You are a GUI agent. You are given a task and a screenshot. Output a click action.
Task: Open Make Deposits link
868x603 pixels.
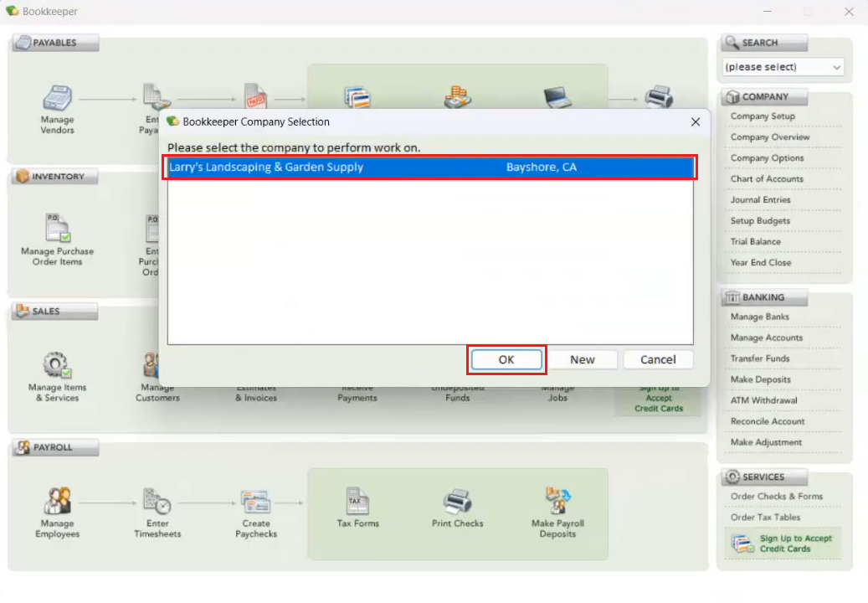[x=761, y=380]
